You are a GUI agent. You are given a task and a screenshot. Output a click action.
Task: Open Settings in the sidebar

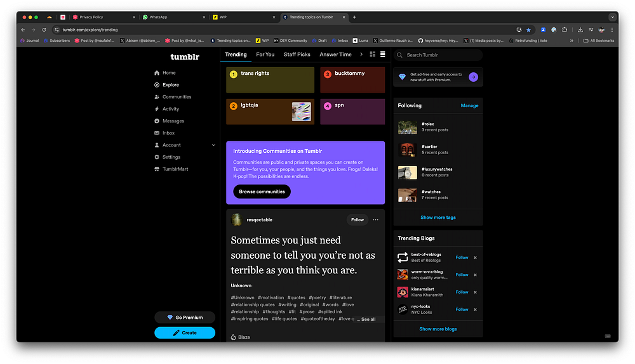(167, 157)
